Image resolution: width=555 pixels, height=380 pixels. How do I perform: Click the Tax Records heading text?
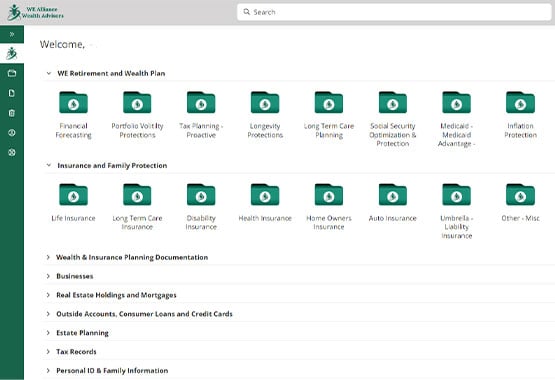tap(76, 352)
